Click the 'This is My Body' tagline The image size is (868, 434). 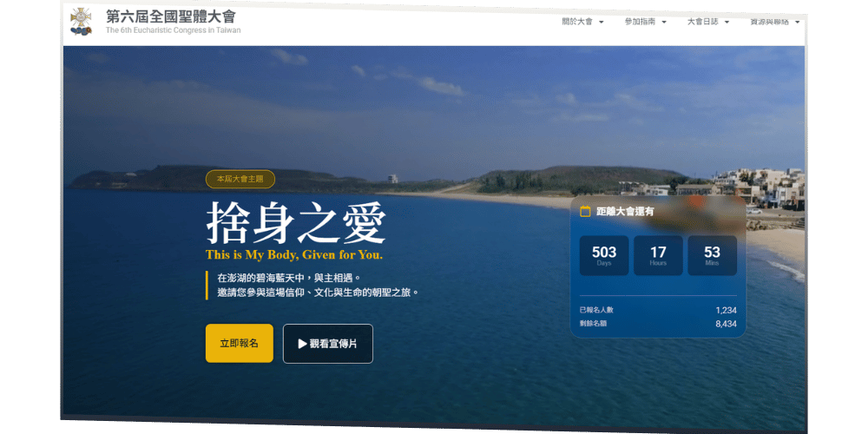[293, 255]
